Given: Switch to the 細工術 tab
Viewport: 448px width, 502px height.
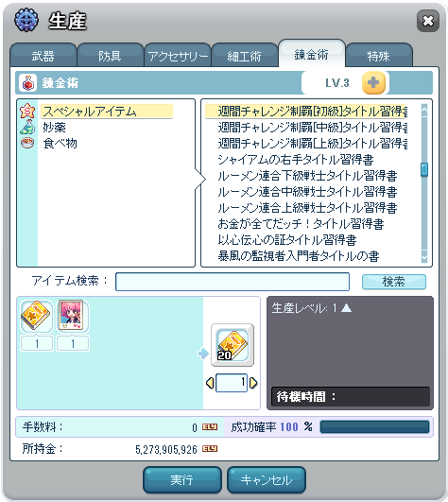Looking at the screenshot, I should tap(245, 56).
